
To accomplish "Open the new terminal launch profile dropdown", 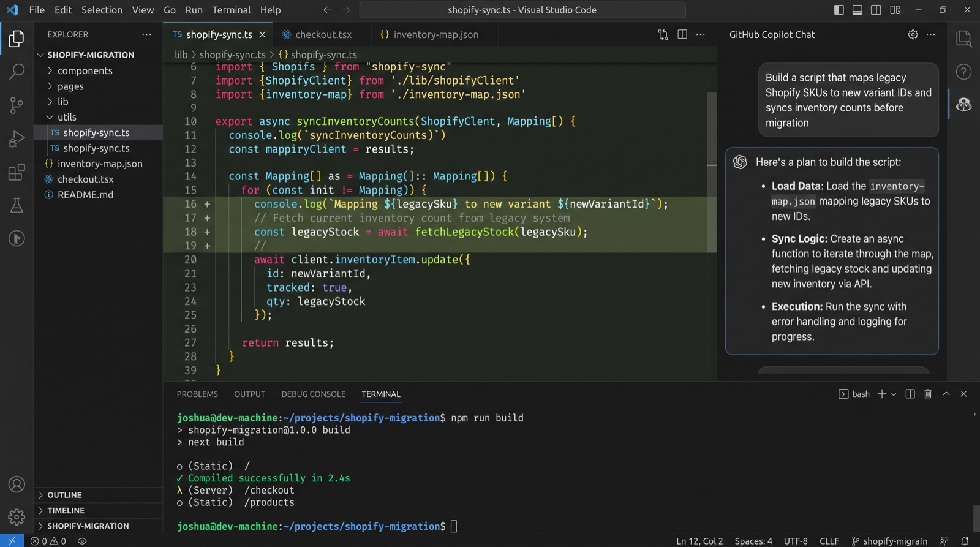I will [894, 394].
